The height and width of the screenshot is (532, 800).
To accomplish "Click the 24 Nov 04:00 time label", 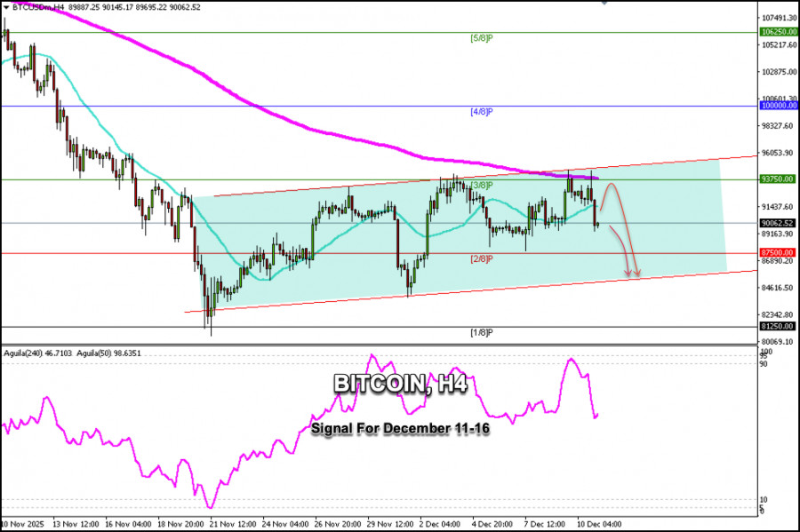I will 285,524.
